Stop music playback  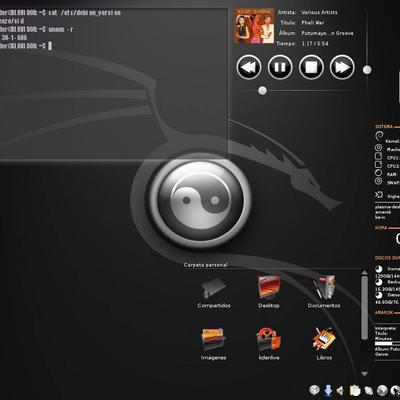[x=311, y=67]
